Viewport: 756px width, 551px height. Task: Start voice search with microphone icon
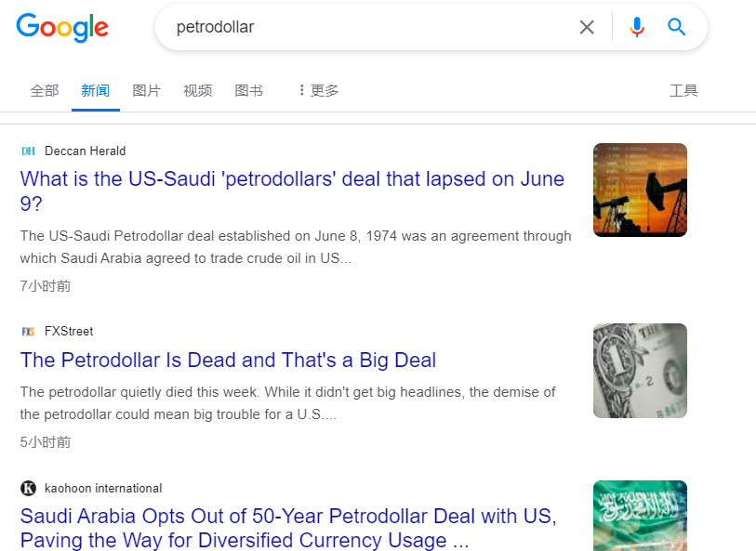(637, 28)
